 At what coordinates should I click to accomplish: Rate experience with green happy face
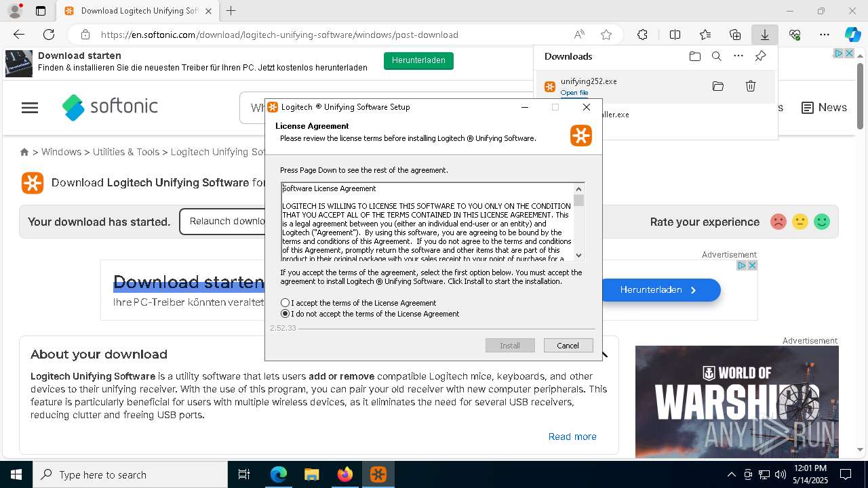click(822, 222)
